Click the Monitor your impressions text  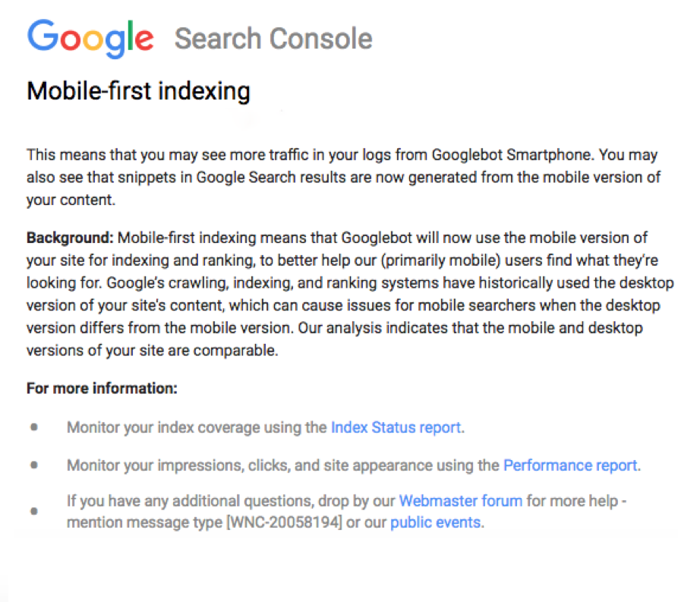pyautogui.click(x=283, y=465)
